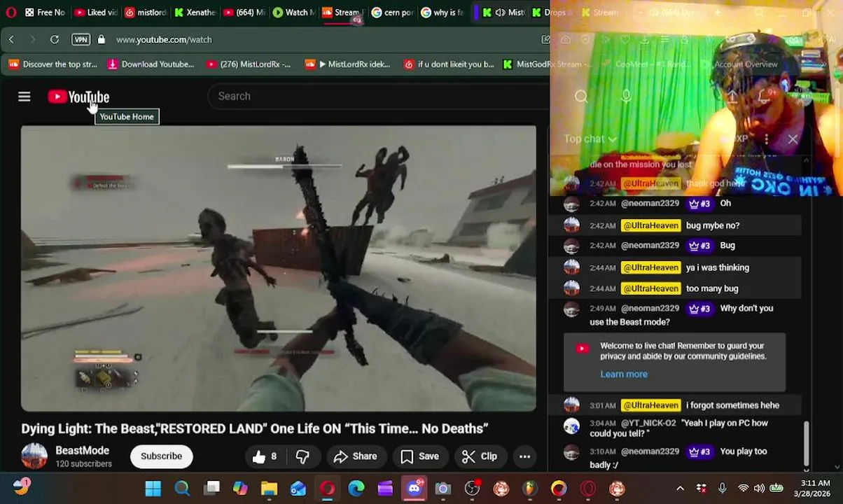Save the video to a playlist
Image resolution: width=843 pixels, height=504 pixels.
point(419,456)
